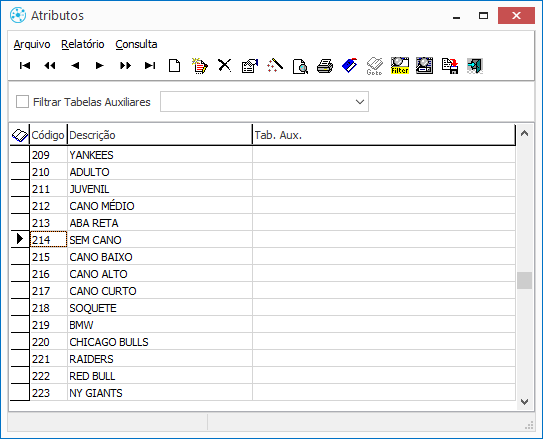This screenshot has height=439, width=543.
Task: Open the Consulta menu
Action: point(136,44)
